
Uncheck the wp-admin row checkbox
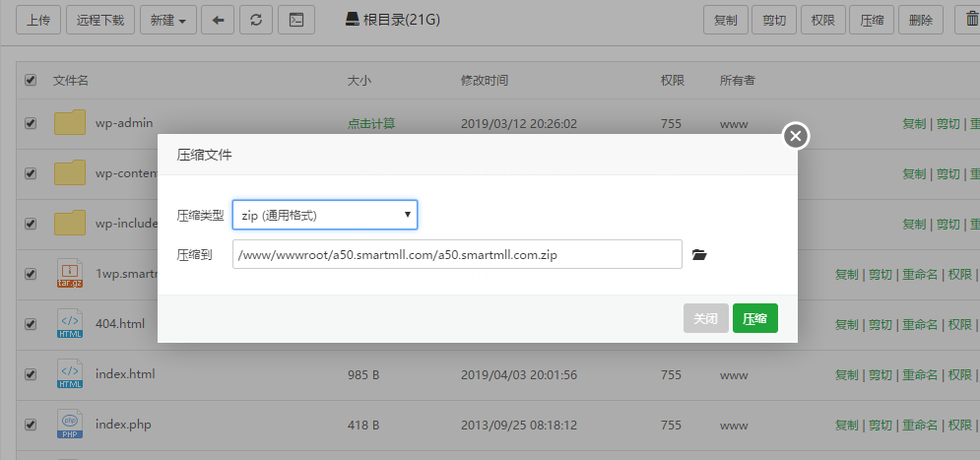coord(31,123)
